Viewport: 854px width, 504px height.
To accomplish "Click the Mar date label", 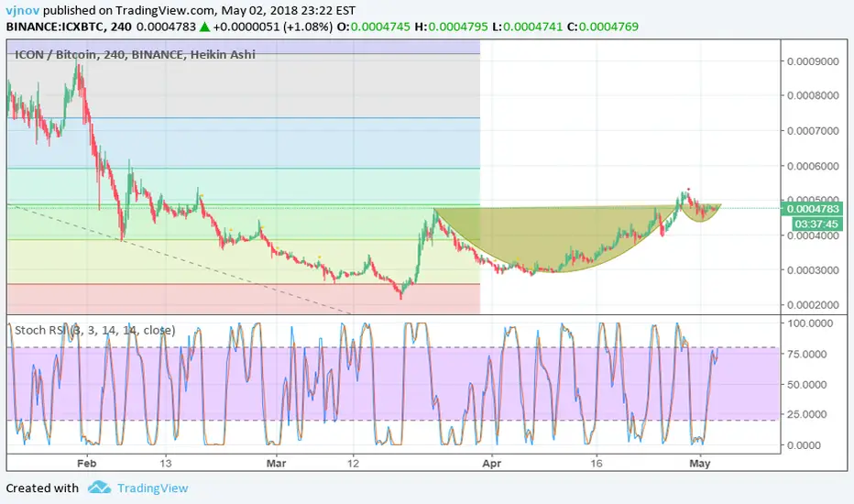I will [276, 464].
